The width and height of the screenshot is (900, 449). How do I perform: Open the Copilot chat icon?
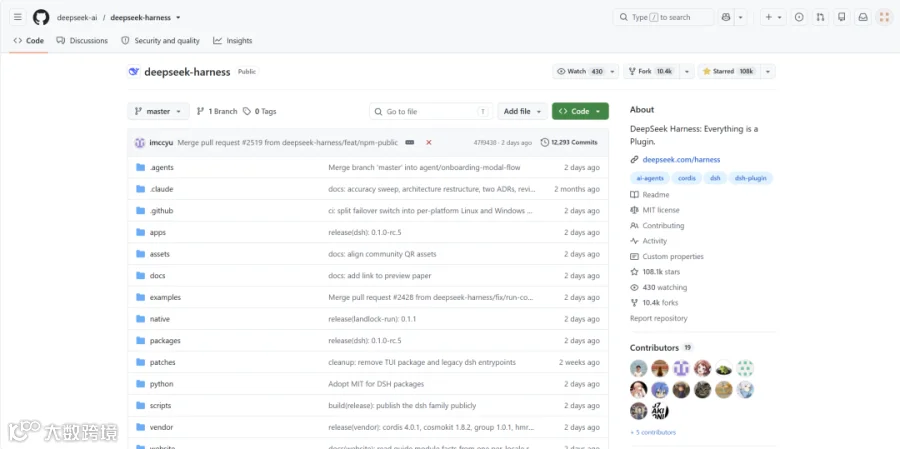point(726,17)
